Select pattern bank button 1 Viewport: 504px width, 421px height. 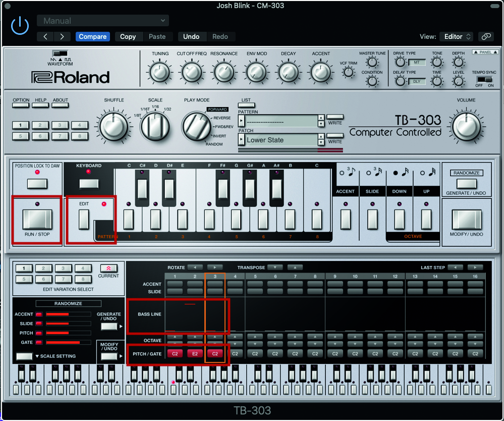(21, 125)
